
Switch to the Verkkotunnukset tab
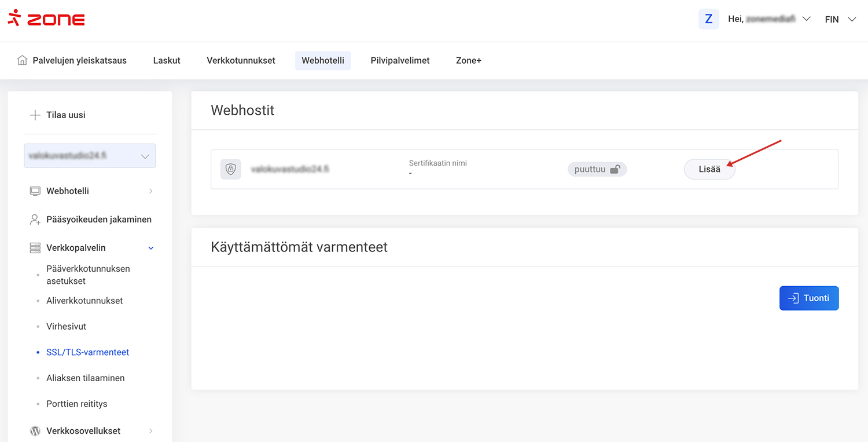[x=241, y=60]
